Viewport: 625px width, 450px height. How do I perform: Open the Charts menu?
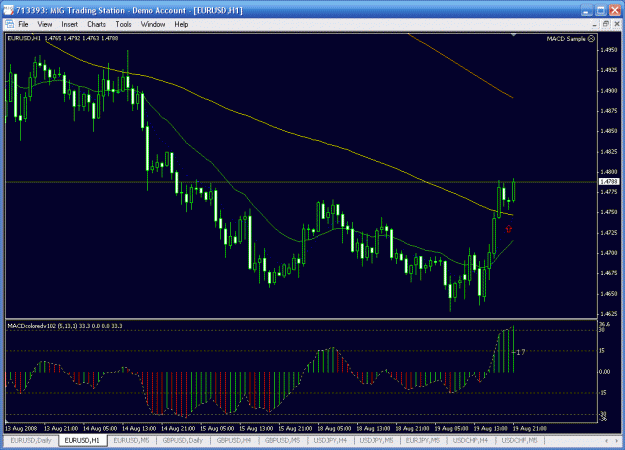pos(96,24)
